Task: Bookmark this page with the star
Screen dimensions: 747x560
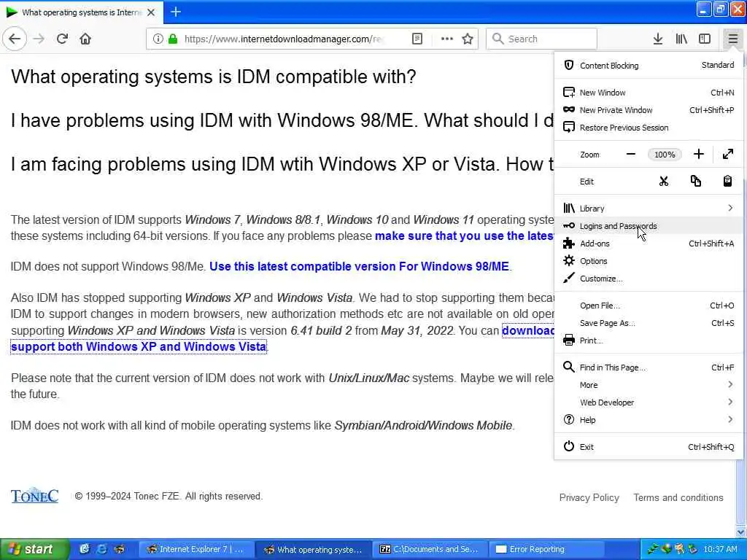Action: [468, 39]
